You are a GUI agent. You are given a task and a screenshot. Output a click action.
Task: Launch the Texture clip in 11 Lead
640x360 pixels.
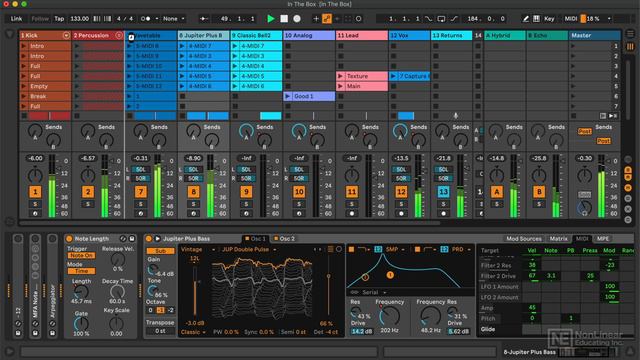click(x=340, y=76)
